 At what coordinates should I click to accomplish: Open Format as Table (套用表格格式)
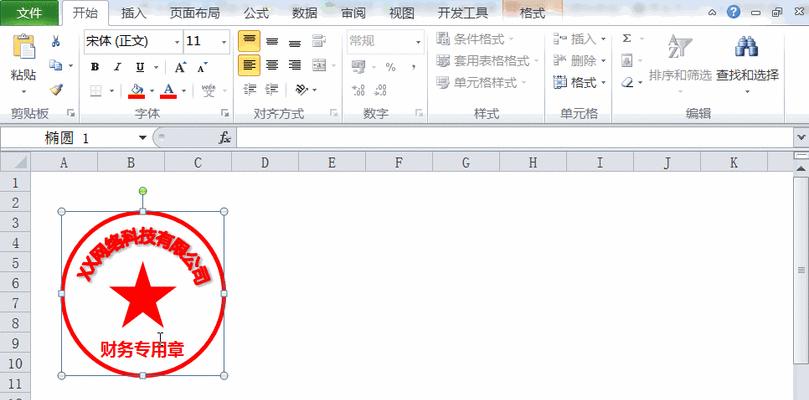[x=487, y=61]
